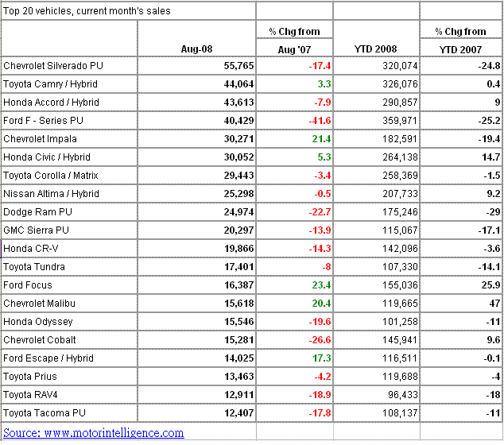Select the Chevrolet Silverado PU cell
Screen dimensions: 504x445
point(69,66)
